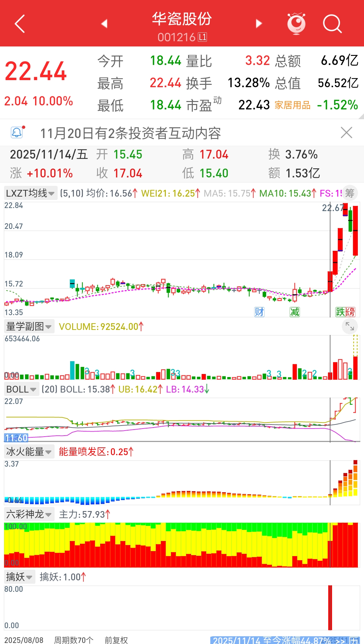Open the LXZT均线 indicator dropdown
The width and height of the screenshot is (364, 644).
click(30, 193)
